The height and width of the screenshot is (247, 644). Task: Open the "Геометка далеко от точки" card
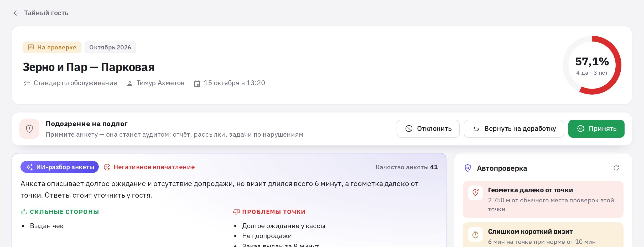click(x=543, y=199)
